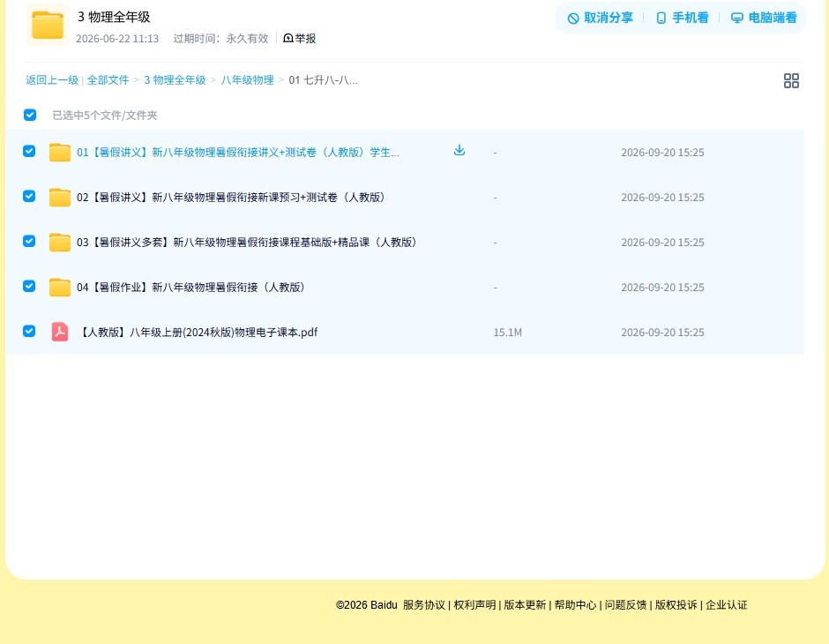Uncheck folder 04【暑假作业】checkbox
829x644 pixels.
pyautogui.click(x=29, y=286)
